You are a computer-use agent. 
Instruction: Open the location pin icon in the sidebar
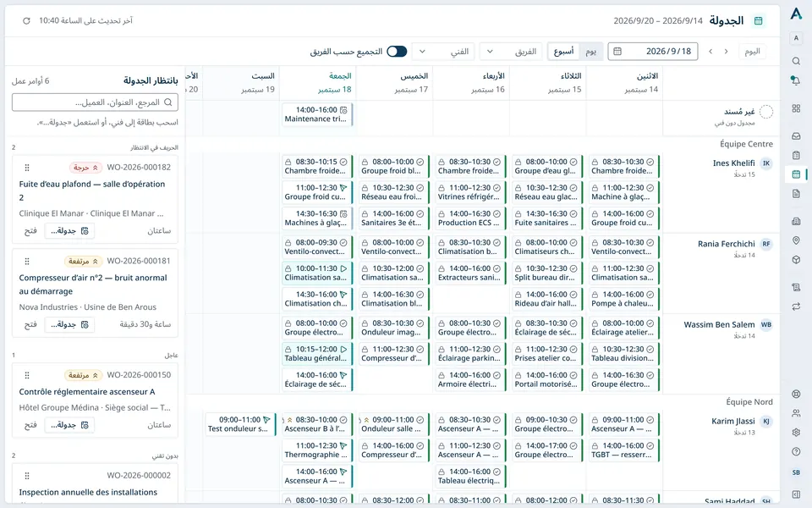796,240
